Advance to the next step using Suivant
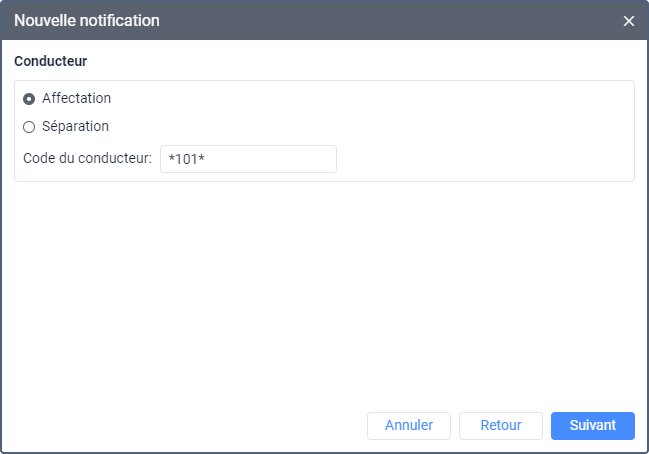The image size is (649, 454). 593,426
